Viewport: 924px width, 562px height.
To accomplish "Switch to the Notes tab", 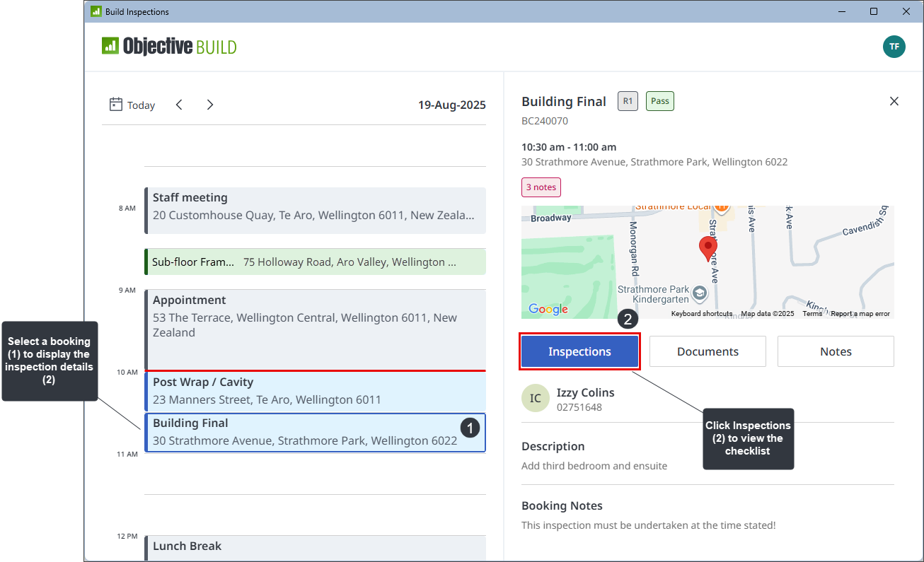I will tap(836, 351).
